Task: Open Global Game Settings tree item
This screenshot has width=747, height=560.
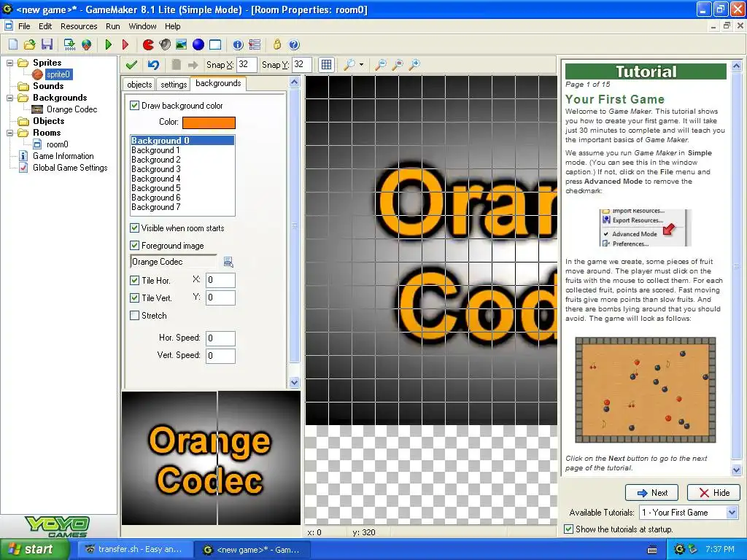Action: (x=70, y=168)
